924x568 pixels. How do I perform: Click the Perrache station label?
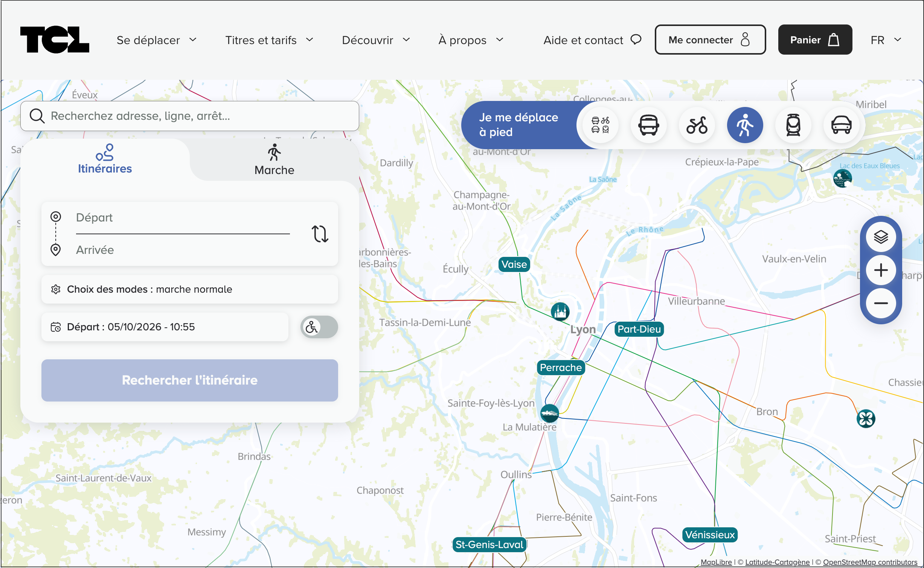(561, 368)
